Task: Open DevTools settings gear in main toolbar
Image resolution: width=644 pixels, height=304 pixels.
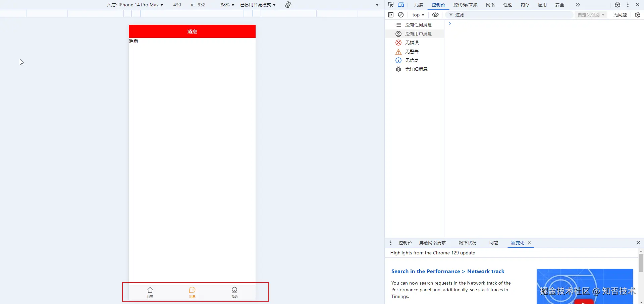Action: [x=618, y=5]
